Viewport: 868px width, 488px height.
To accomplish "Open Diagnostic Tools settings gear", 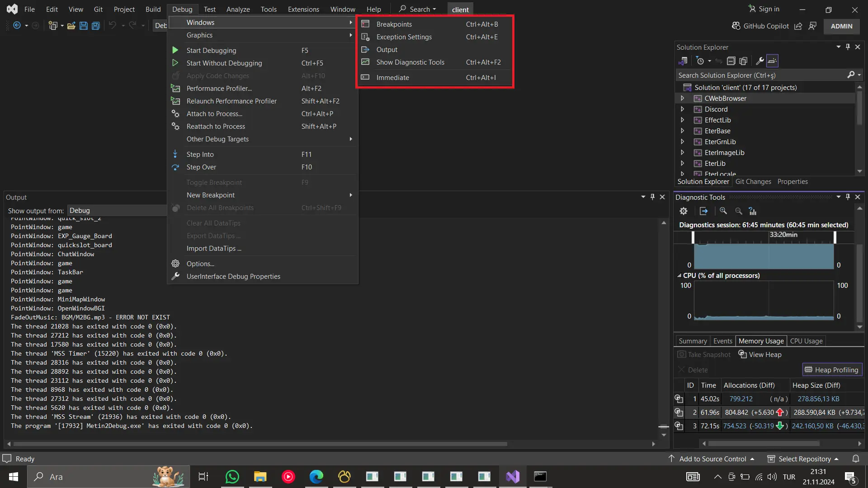I will 684,211.
